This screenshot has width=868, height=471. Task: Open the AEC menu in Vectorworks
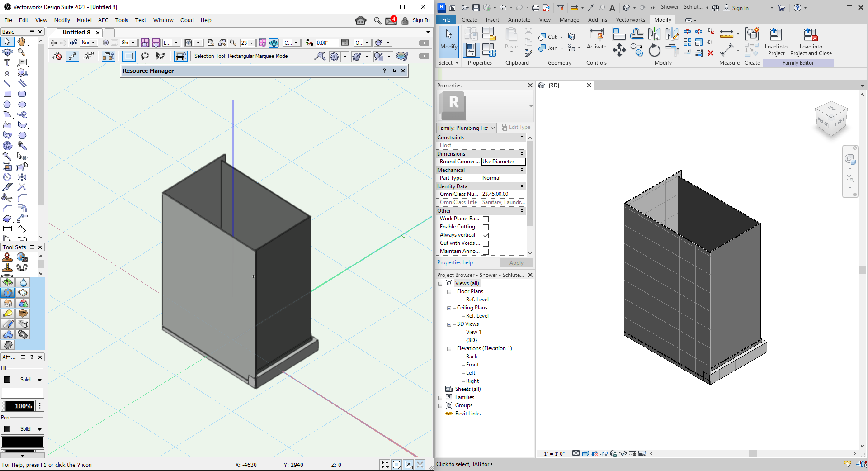click(103, 20)
